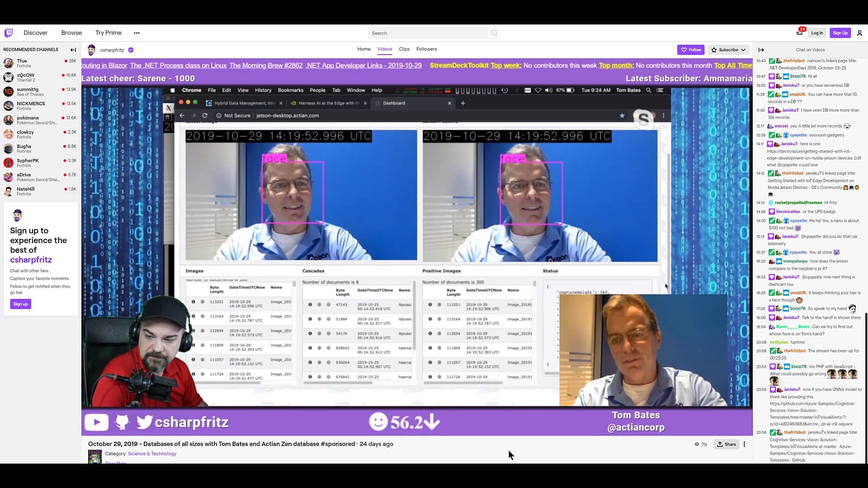The width and height of the screenshot is (868, 488).
Task: Collapse the chat panel arrow
Action: click(x=761, y=50)
